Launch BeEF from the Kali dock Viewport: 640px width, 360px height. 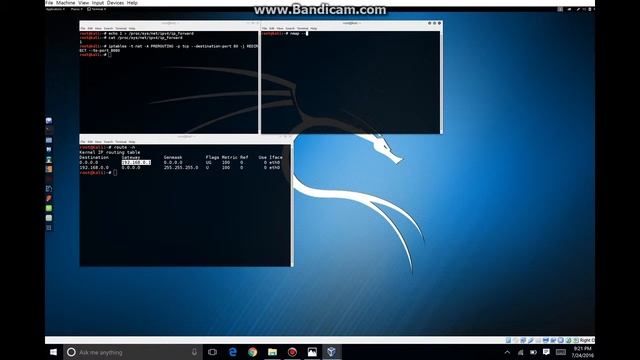pos(49,189)
